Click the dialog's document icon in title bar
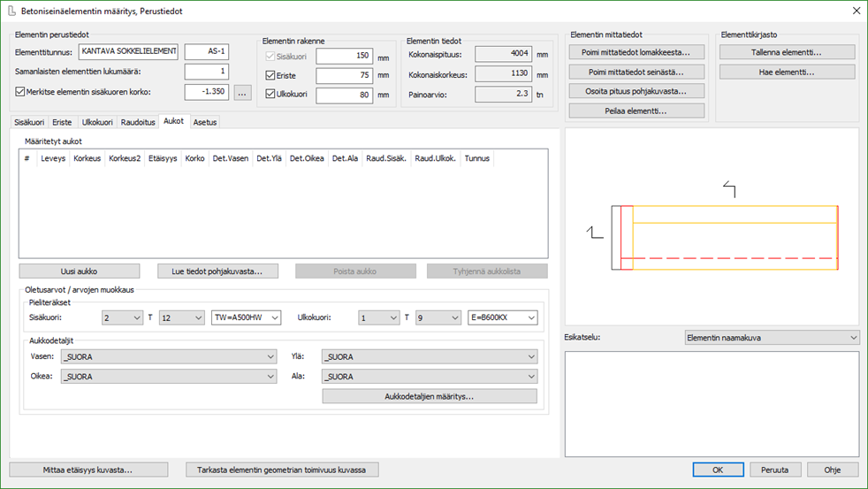 [x=11, y=11]
